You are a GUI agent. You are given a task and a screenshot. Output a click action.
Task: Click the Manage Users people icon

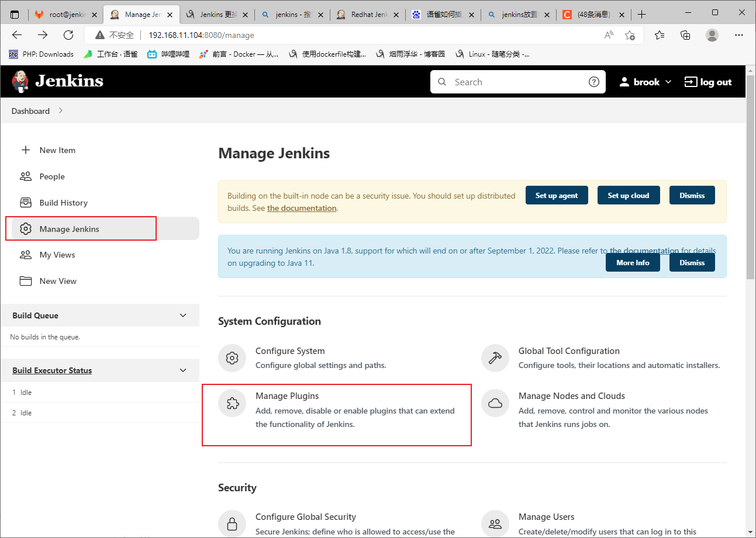pos(495,524)
